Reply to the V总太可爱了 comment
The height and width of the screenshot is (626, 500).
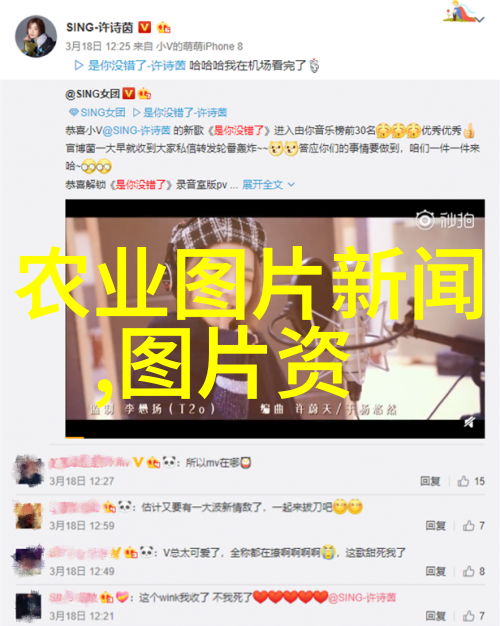click(435, 571)
